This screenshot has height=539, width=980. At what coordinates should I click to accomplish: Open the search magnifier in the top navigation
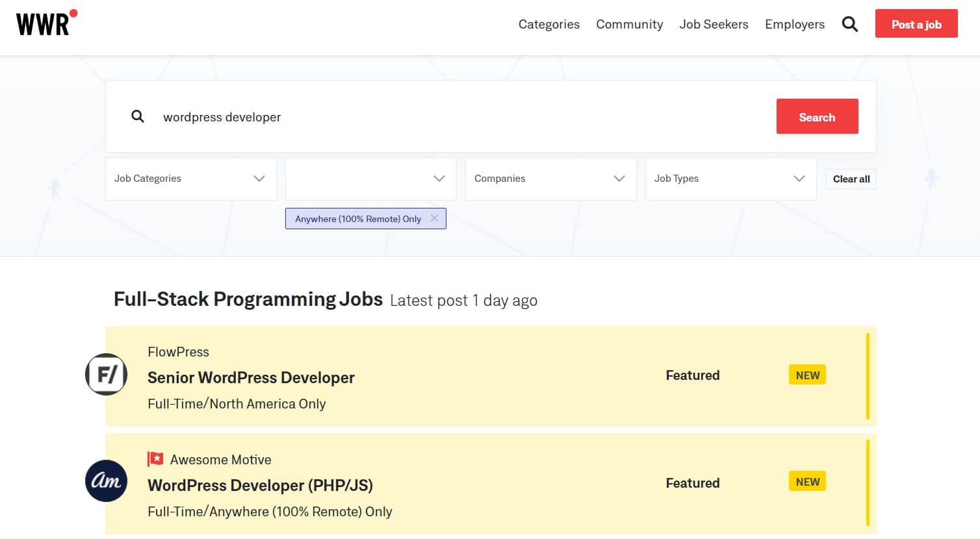click(x=850, y=24)
